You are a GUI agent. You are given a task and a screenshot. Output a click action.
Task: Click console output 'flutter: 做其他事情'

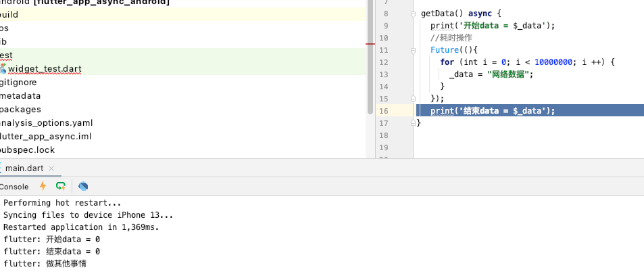[x=45, y=264]
